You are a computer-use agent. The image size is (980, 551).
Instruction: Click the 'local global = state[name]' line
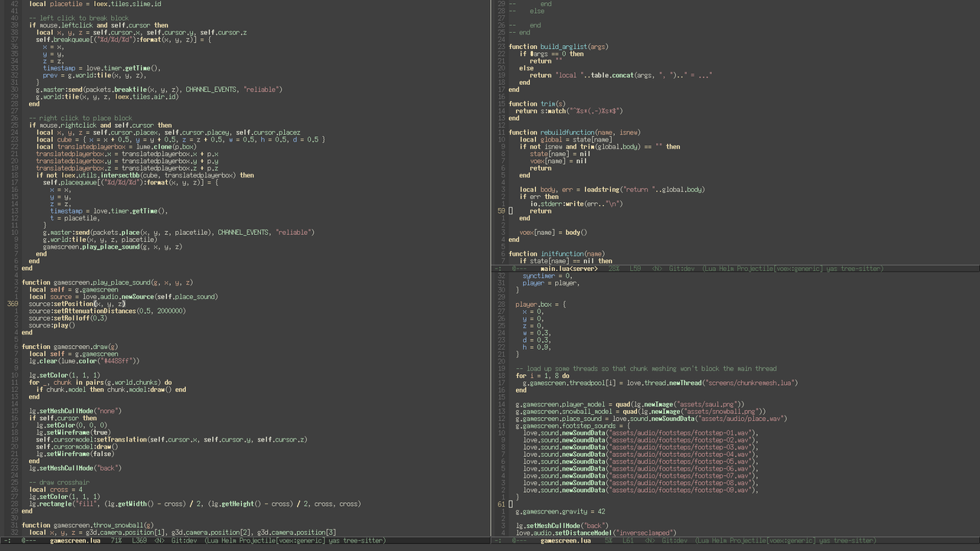pyautogui.click(x=566, y=139)
